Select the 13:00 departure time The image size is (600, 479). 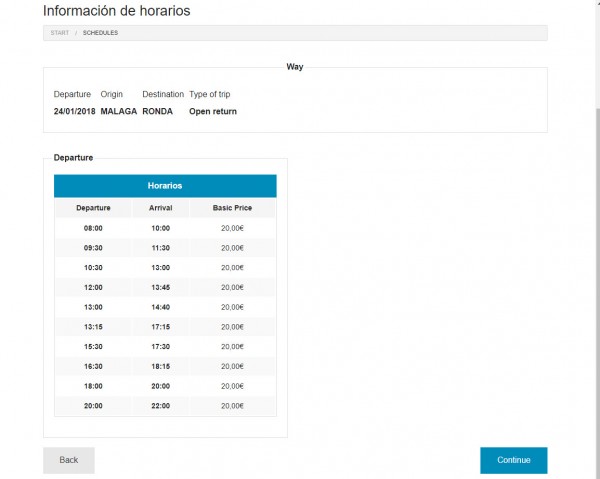click(x=93, y=307)
